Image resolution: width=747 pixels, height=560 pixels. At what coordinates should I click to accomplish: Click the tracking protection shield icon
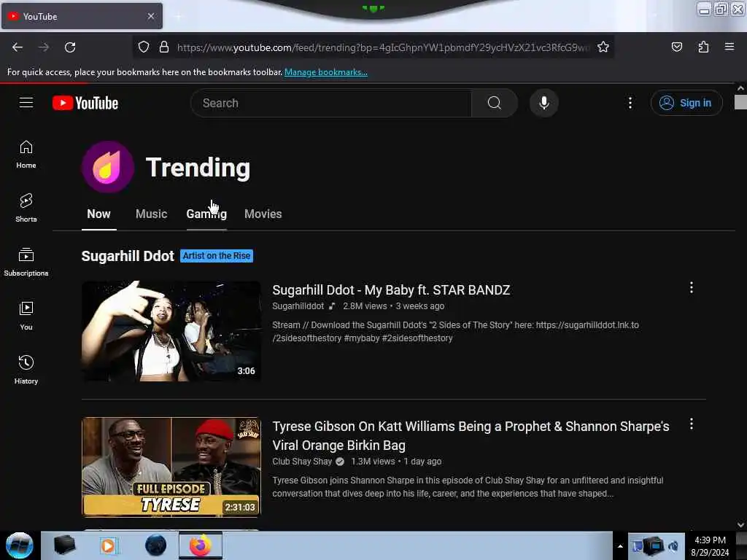[x=144, y=47]
